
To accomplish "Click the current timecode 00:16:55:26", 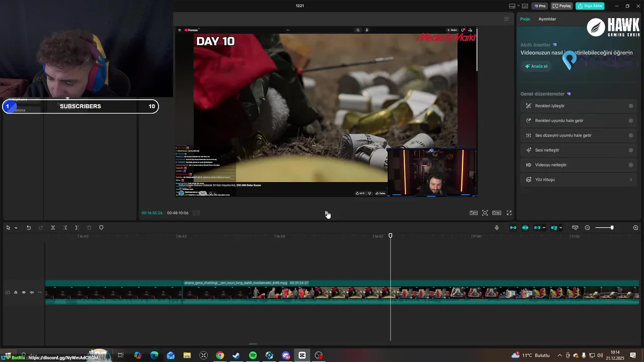I will click(152, 213).
